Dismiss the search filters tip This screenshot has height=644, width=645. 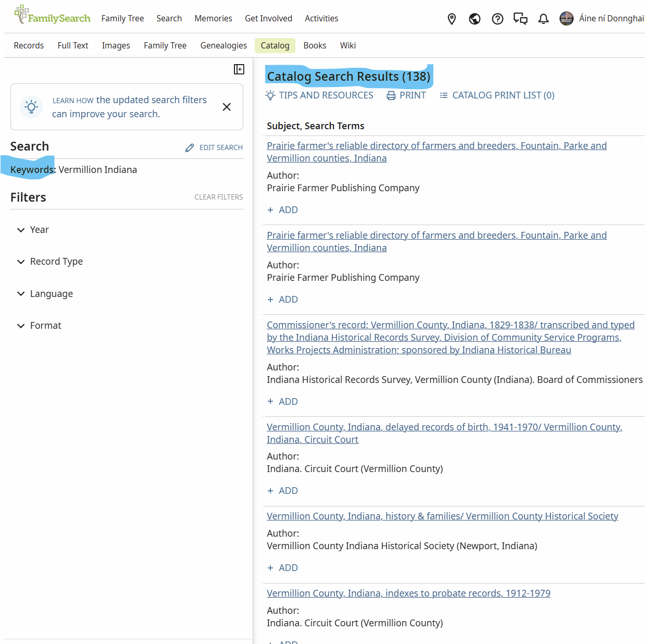[227, 107]
